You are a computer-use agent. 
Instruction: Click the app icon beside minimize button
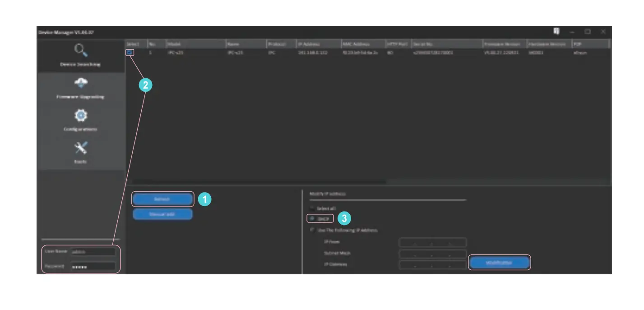[556, 31]
